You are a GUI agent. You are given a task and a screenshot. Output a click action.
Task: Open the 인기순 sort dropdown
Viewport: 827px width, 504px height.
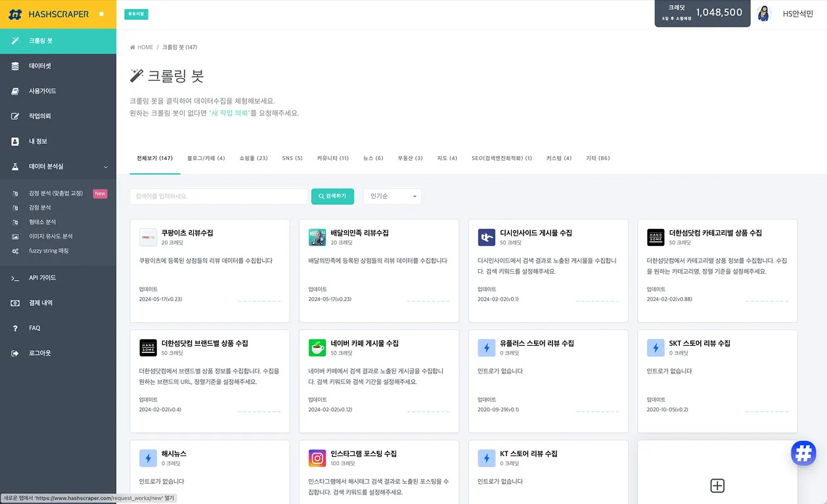[392, 196]
